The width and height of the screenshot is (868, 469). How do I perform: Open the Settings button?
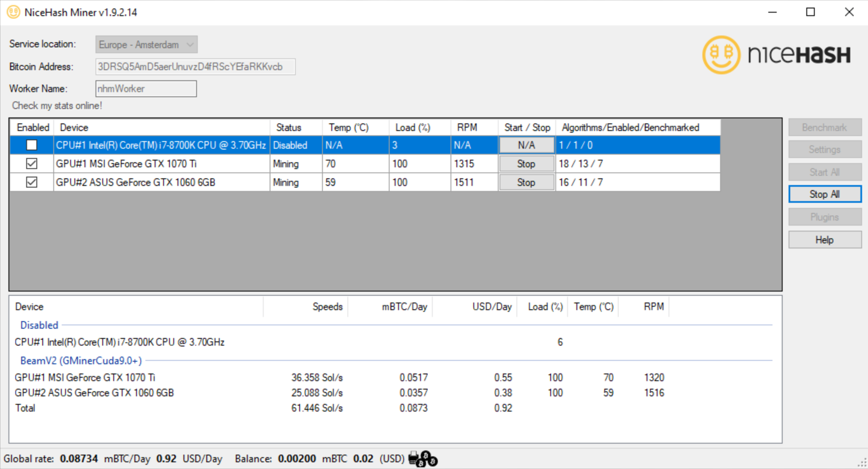click(x=824, y=150)
